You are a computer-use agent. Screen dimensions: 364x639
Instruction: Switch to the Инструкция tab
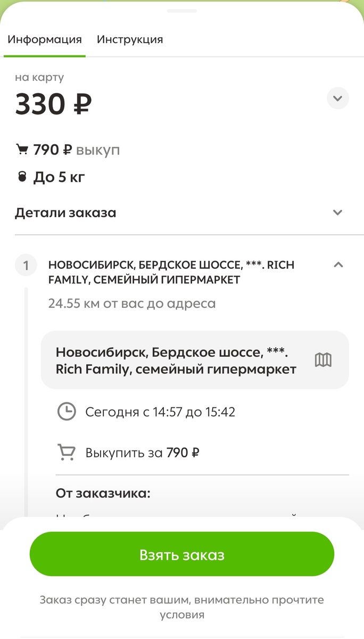click(x=130, y=39)
